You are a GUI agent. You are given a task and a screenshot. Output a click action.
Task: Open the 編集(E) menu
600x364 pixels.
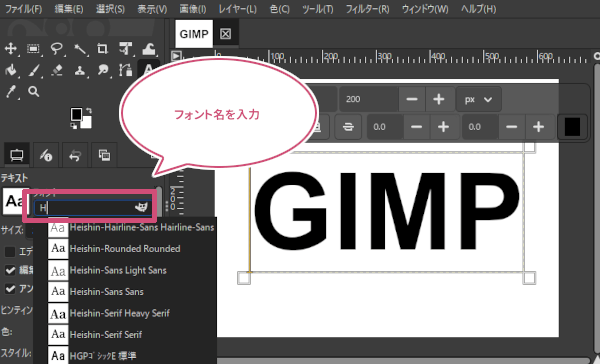(x=69, y=9)
